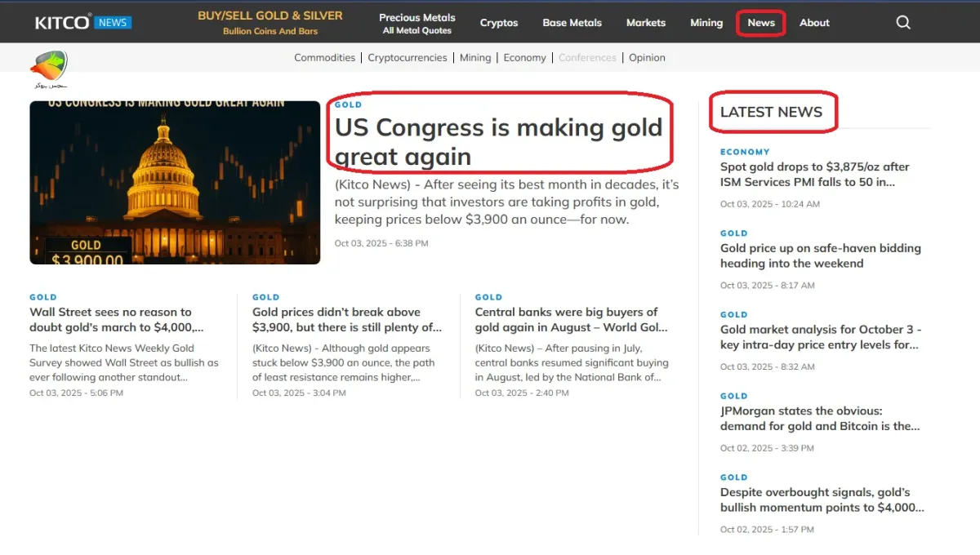Click the Oct 03, 2025 - 3:04 PM timestamp
The width and height of the screenshot is (980, 555).
299,393
